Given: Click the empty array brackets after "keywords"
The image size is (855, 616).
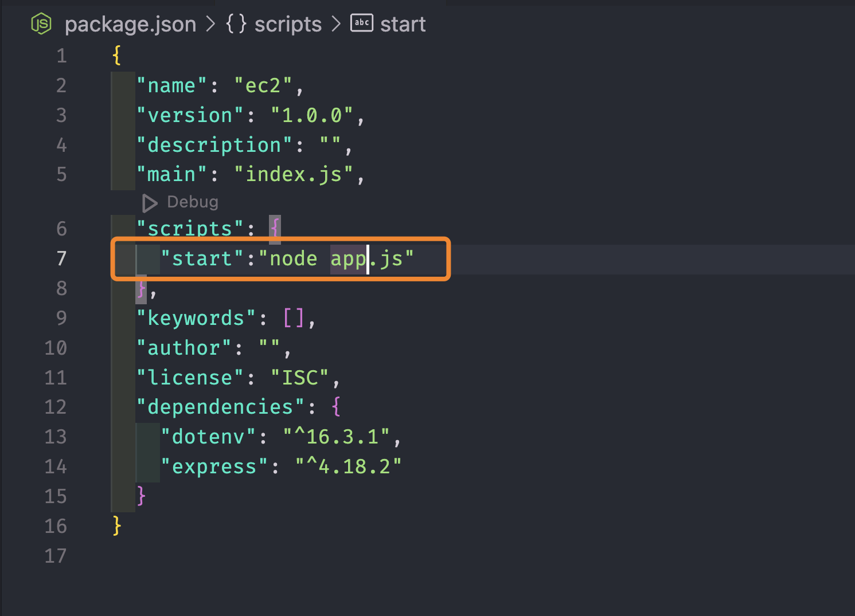Looking at the screenshot, I should click(294, 318).
